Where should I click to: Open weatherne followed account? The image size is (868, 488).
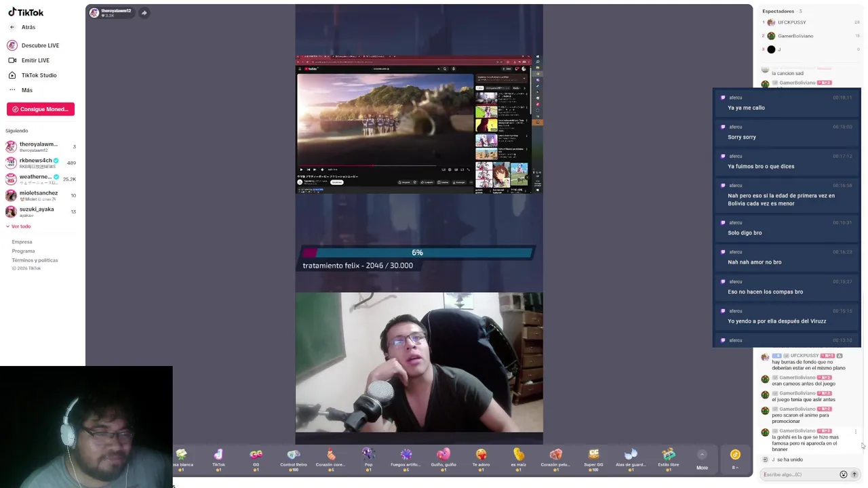coord(41,179)
